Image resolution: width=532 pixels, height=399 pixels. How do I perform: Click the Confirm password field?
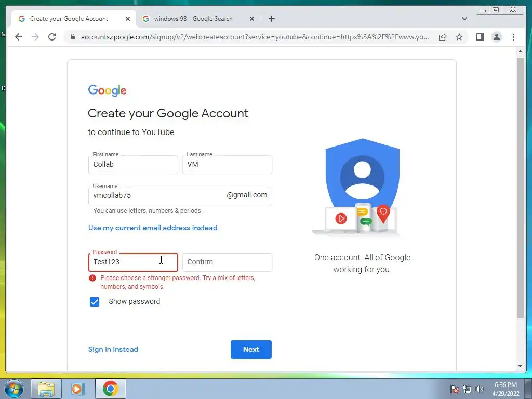228,262
